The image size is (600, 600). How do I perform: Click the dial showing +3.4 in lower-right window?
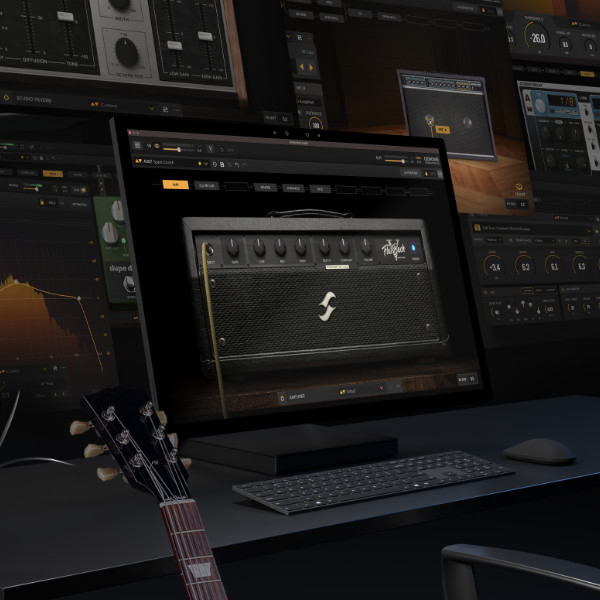coord(494,267)
